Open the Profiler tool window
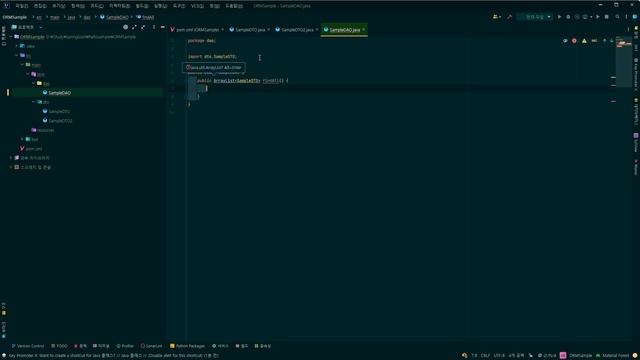Screen dimensions: 640x360 [x=125, y=346]
